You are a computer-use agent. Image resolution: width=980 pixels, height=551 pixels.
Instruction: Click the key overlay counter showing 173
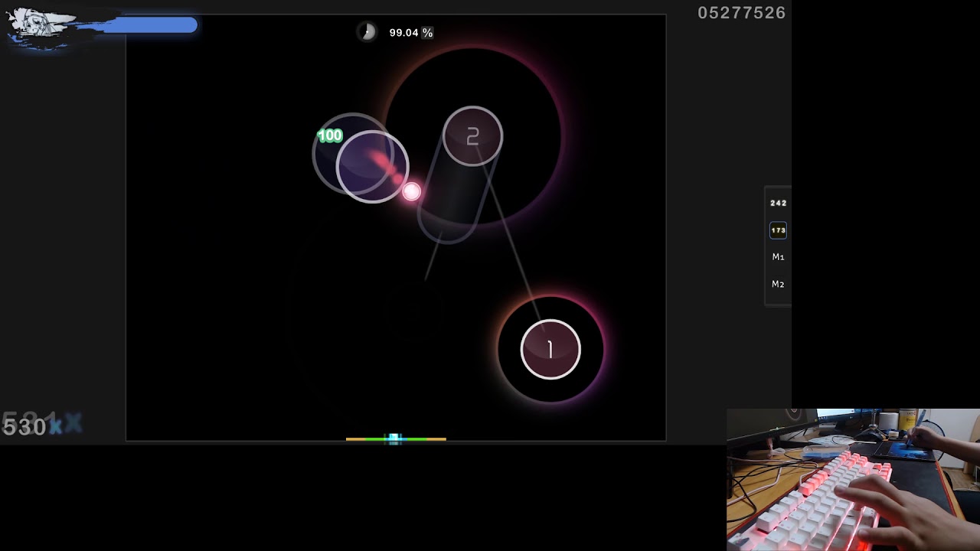click(778, 230)
